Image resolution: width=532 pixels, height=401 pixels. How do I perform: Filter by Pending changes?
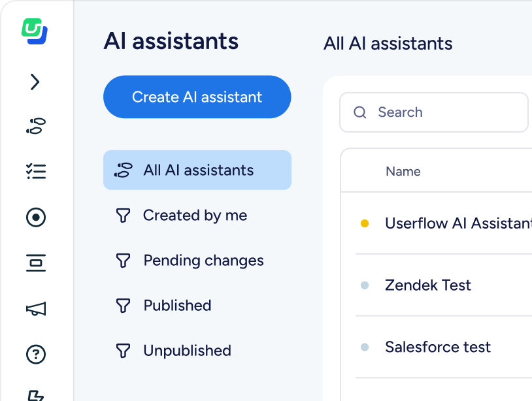point(203,261)
